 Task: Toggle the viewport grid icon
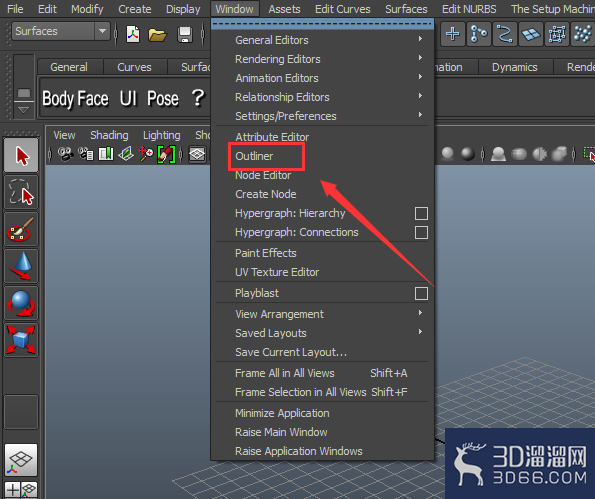point(197,154)
